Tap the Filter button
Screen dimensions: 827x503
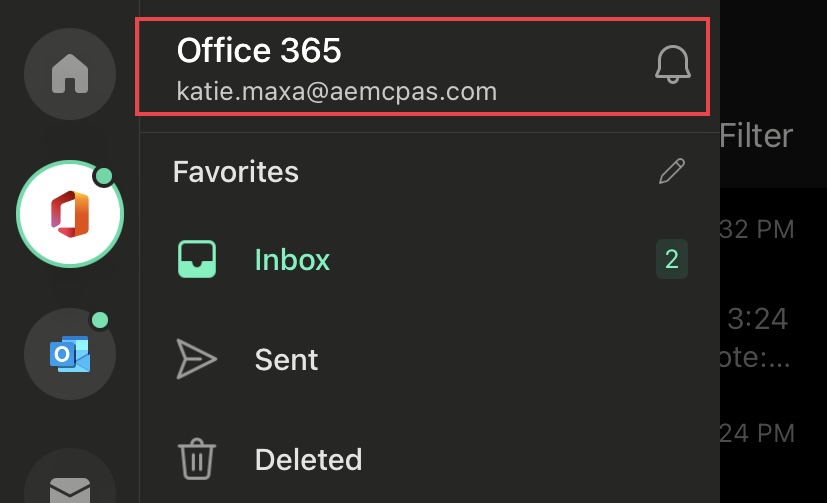click(756, 136)
